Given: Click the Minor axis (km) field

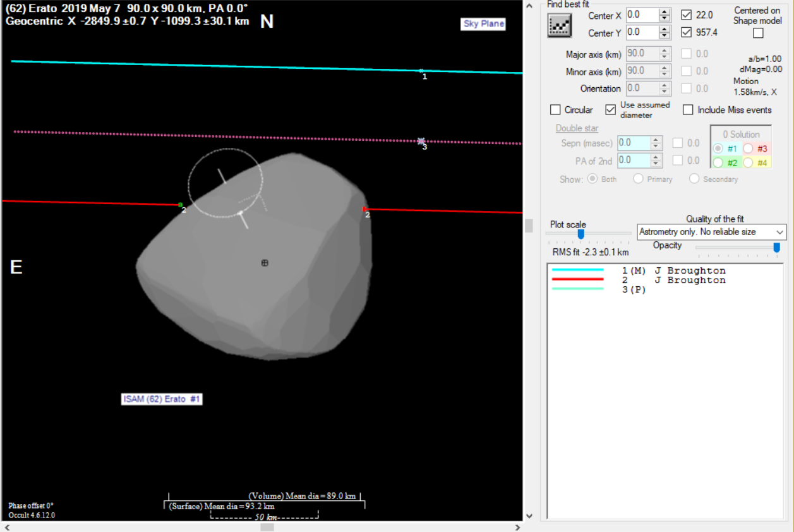Looking at the screenshot, I should [642, 71].
